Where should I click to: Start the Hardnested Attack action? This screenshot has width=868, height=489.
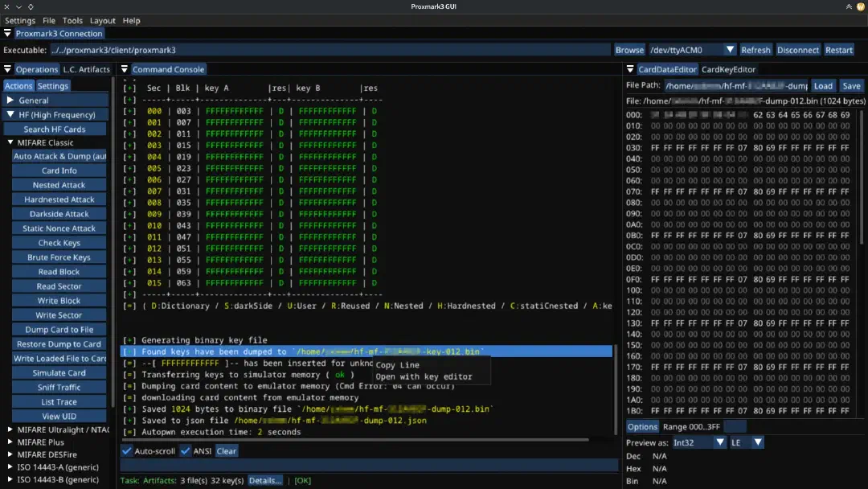point(59,199)
